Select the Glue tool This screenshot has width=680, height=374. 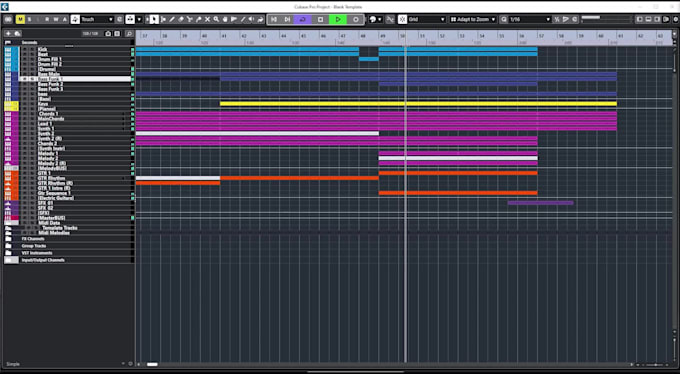point(199,20)
